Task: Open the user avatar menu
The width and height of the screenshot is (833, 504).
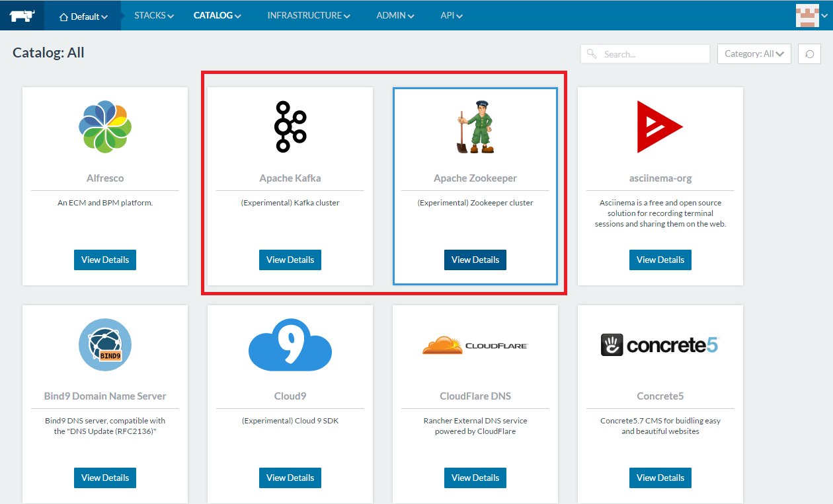Action: (811, 16)
